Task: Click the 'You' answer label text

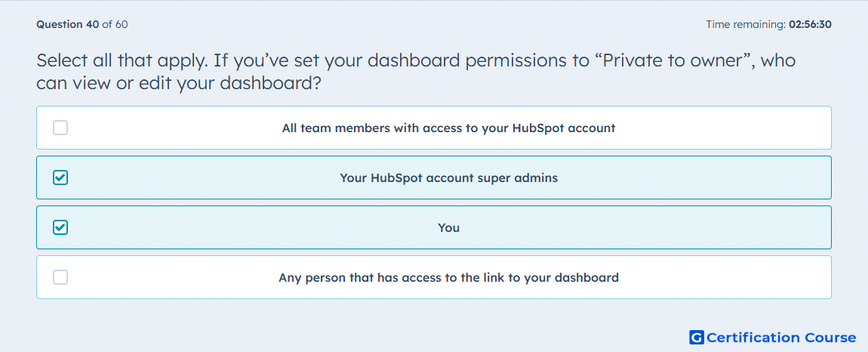Action: [448, 228]
